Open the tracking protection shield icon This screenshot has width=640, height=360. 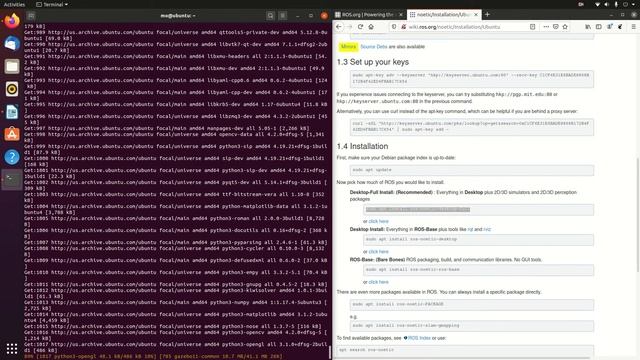[394, 27]
